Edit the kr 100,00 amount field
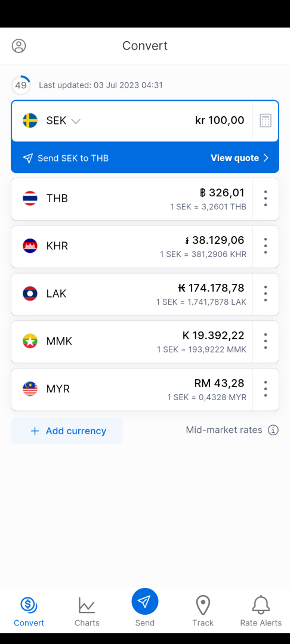This screenshot has width=290, height=644. click(x=220, y=120)
